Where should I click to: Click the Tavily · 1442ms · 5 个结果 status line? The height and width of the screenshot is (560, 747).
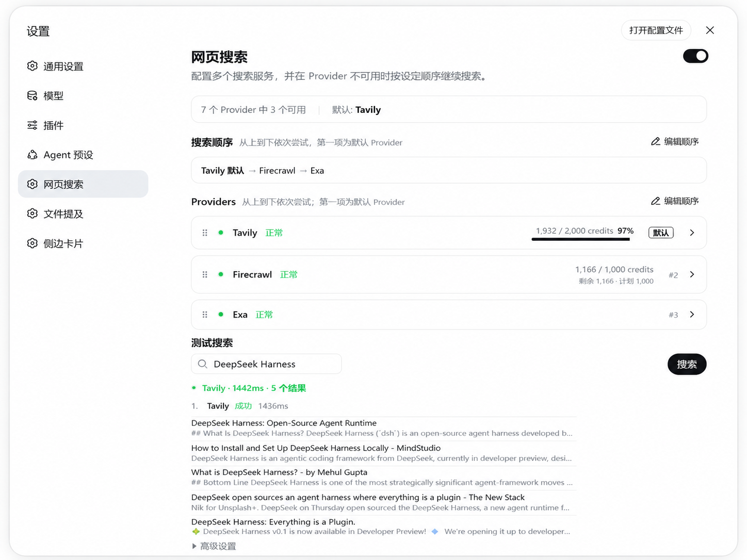point(254,388)
